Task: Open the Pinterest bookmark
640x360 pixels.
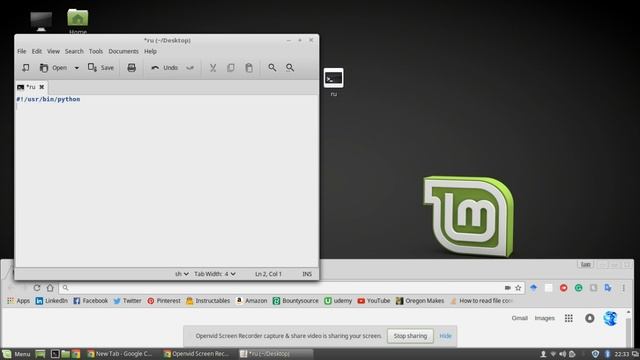Action: (164, 301)
